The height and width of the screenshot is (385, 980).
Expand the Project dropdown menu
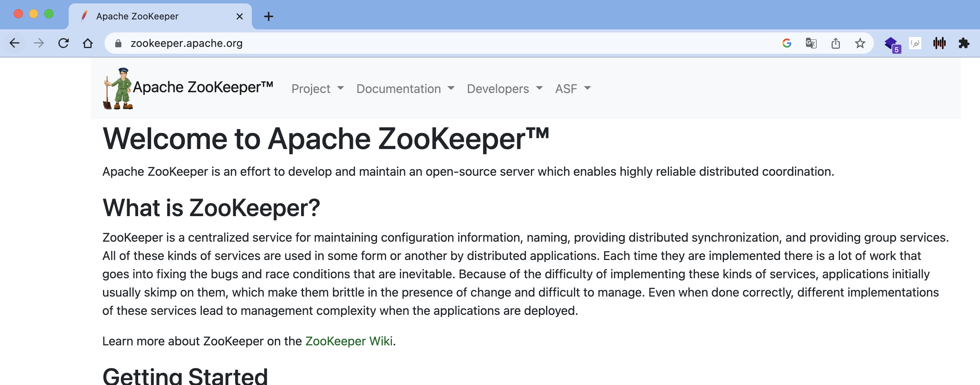[x=318, y=89]
